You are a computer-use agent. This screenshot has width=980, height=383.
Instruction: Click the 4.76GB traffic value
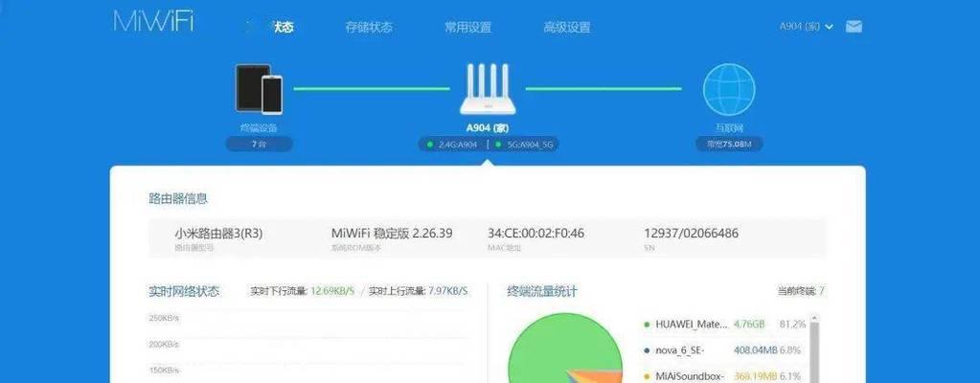[749, 325]
